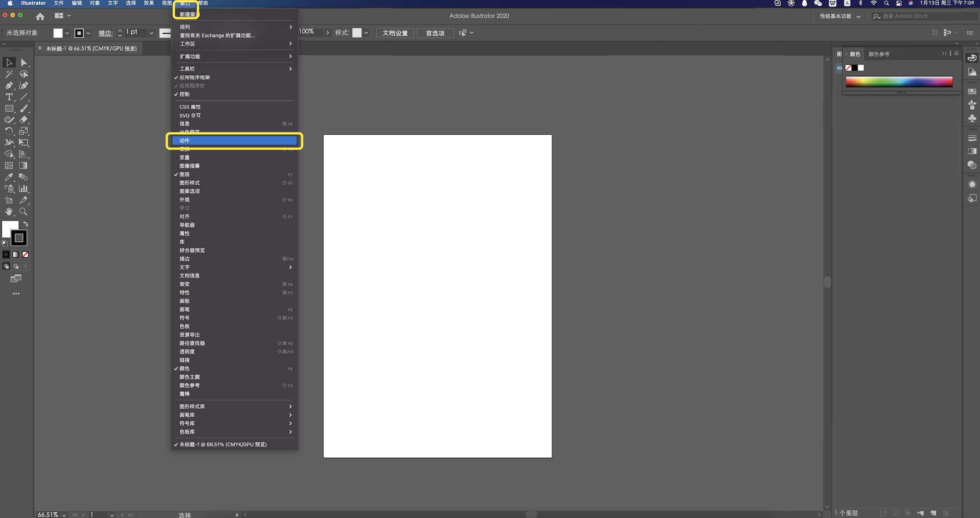Select the Direct Selection tool

click(23, 63)
